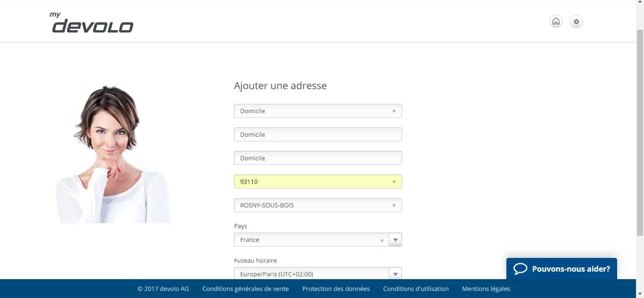
Task: Click the second Domicile input field
Action: (318, 134)
